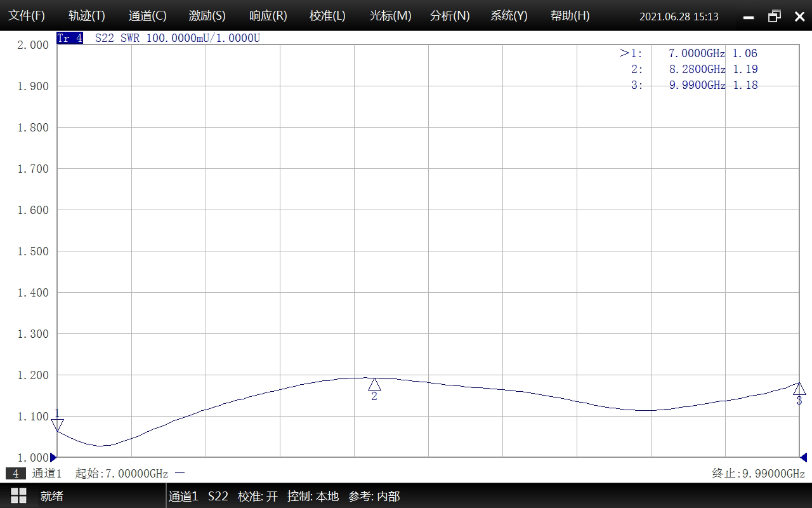Click the restore window icon
Viewport: 812px width, 508px height.
click(775, 17)
